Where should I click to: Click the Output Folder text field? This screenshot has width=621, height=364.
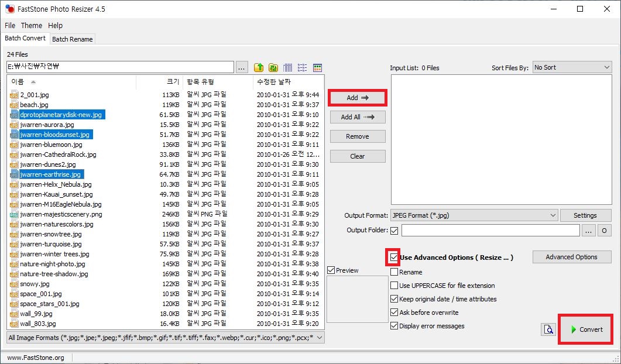(490, 231)
